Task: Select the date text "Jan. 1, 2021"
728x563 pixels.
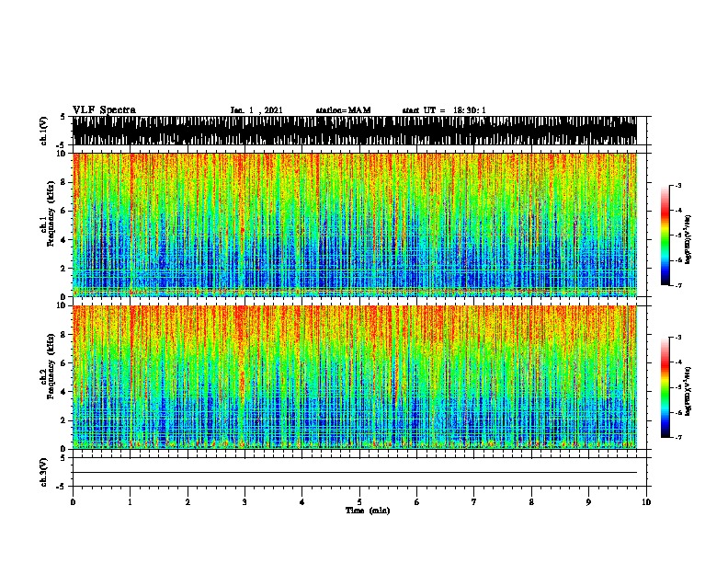Action: 256,110
